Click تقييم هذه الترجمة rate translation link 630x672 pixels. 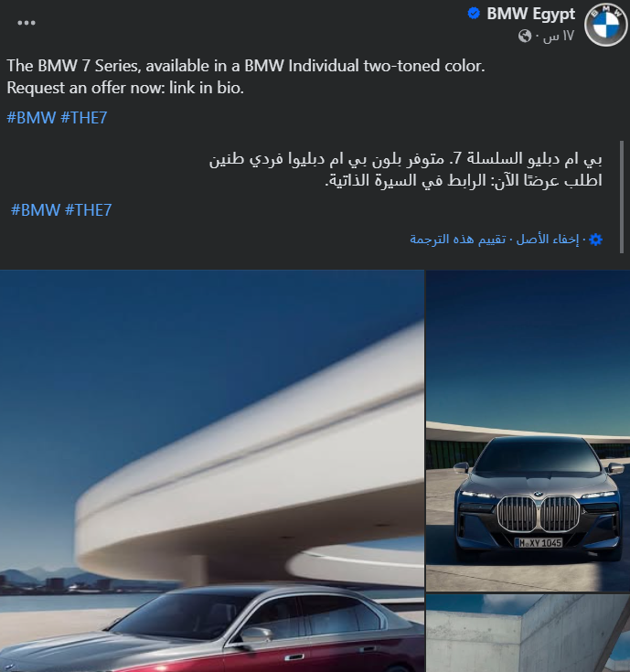[x=458, y=240]
